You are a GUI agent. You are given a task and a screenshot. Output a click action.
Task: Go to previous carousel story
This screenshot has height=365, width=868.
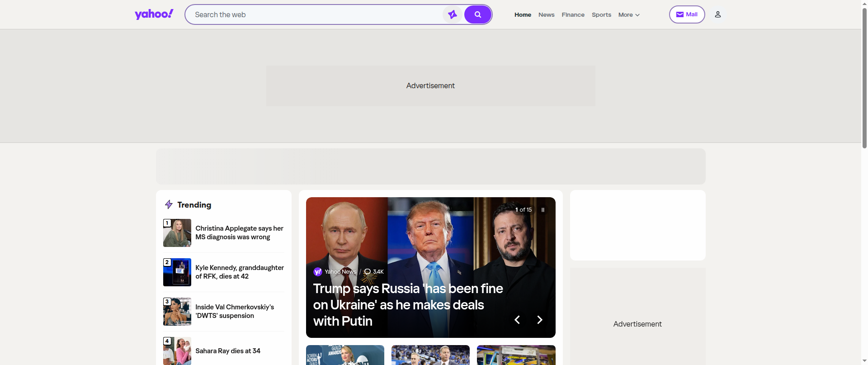click(517, 320)
